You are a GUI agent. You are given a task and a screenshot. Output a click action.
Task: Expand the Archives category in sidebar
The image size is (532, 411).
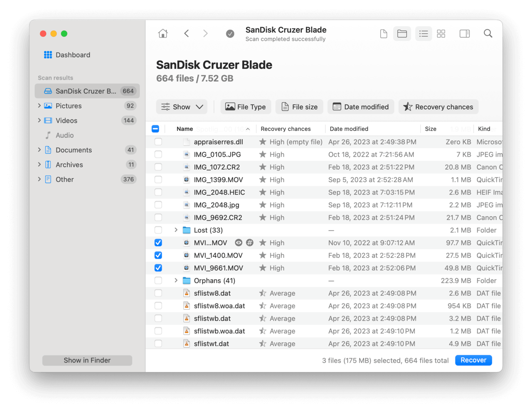[x=39, y=164]
